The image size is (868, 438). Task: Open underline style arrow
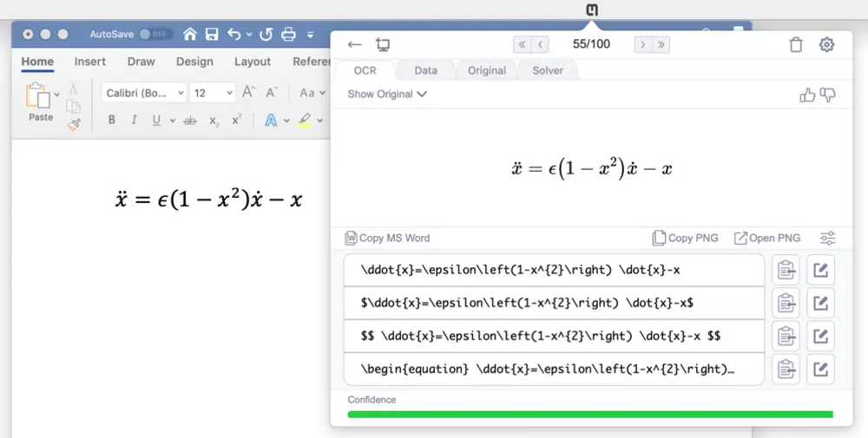coord(172,121)
